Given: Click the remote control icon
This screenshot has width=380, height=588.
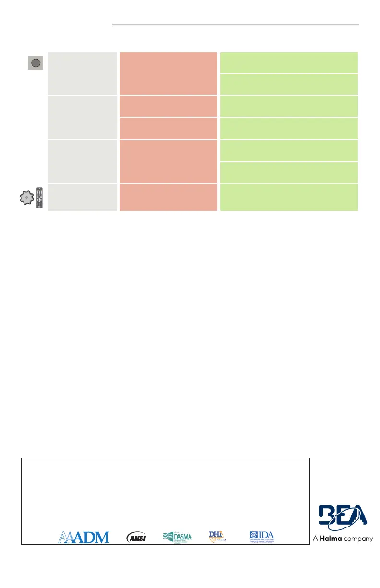Looking at the screenshot, I should (40, 197).
